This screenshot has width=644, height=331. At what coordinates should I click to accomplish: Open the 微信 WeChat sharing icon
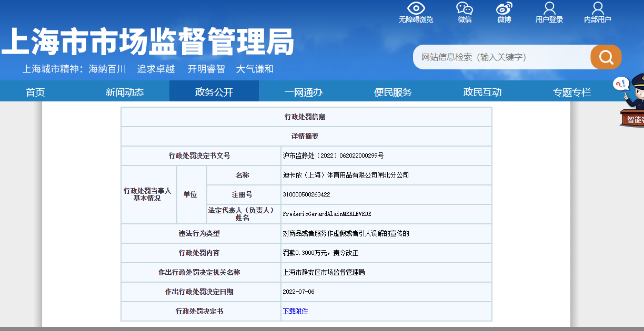pos(464,9)
